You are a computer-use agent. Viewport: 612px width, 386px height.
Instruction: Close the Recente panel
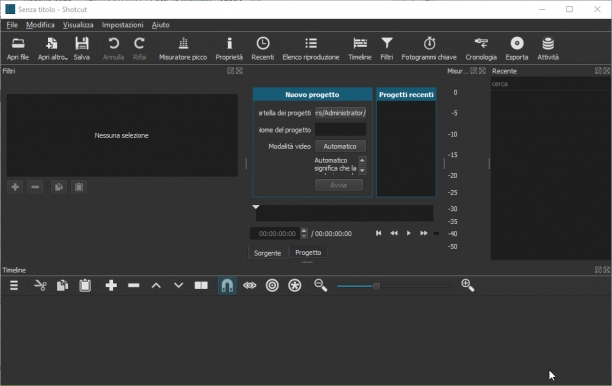[x=607, y=71]
